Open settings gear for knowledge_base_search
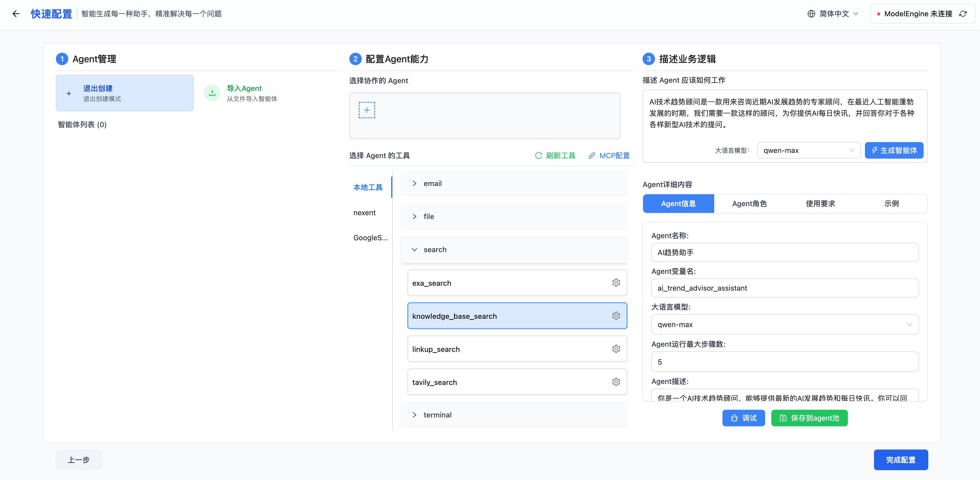 click(x=616, y=316)
